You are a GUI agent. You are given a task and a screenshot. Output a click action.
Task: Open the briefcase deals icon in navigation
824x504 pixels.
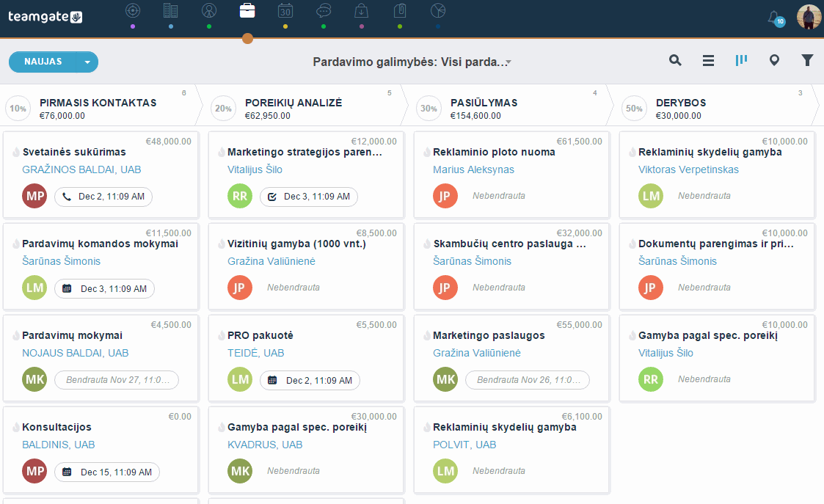pyautogui.click(x=247, y=10)
